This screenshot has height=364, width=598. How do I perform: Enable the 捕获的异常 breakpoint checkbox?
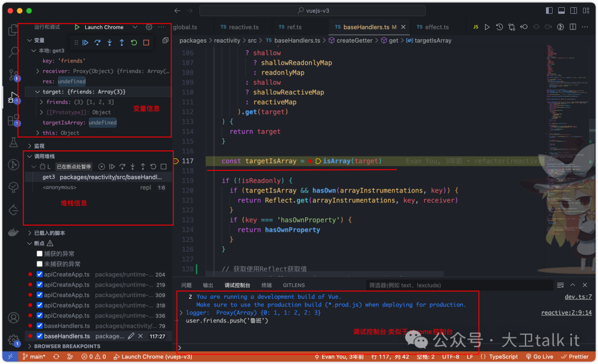(x=39, y=254)
